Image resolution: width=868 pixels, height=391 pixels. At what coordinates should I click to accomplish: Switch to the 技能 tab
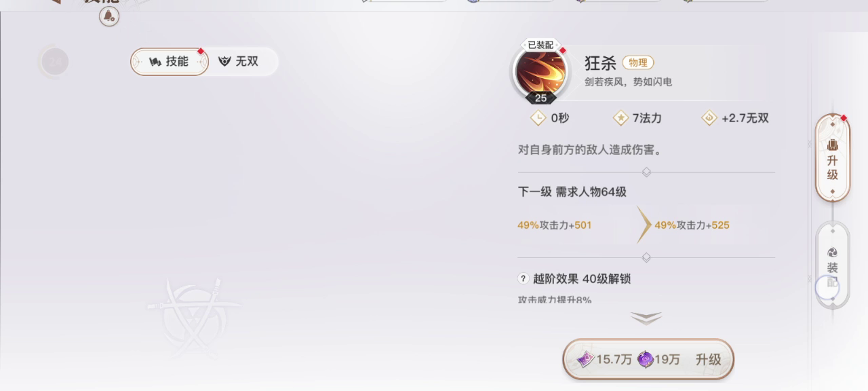point(170,62)
